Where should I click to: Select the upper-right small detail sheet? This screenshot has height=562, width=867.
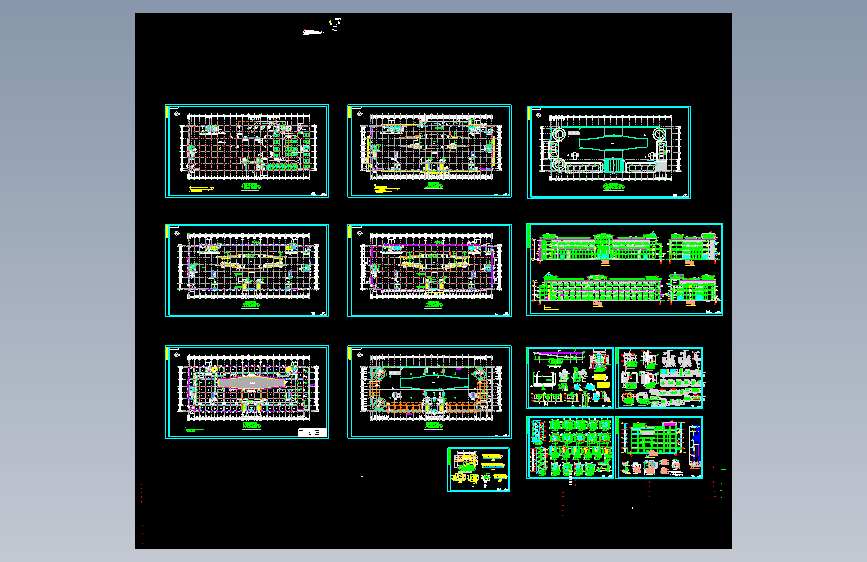click(659, 378)
